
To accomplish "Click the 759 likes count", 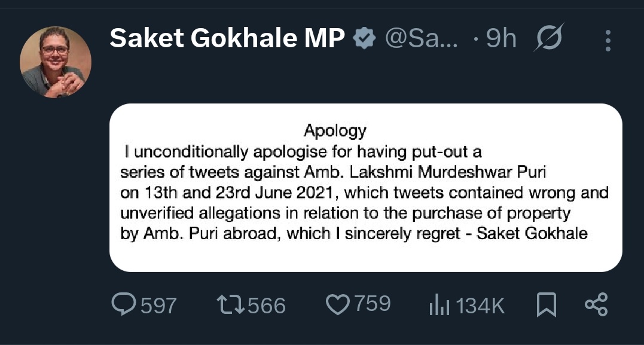I will (372, 304).
